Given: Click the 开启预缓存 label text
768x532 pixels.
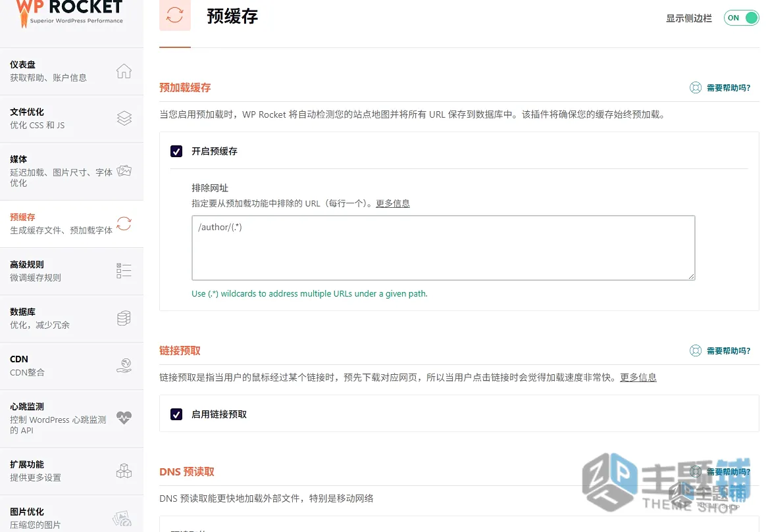Looking at the screenshot, I should (214, 151).
